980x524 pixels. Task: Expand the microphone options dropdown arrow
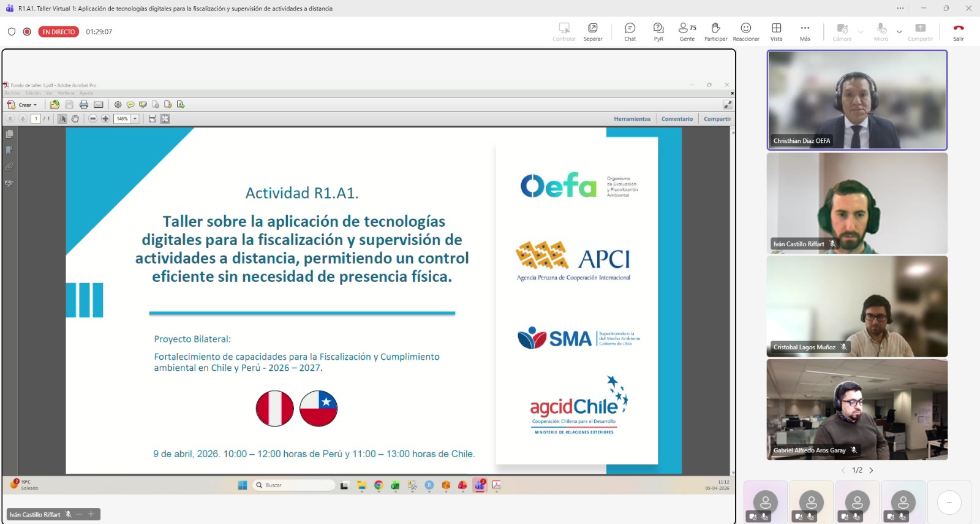pos(899,32)
